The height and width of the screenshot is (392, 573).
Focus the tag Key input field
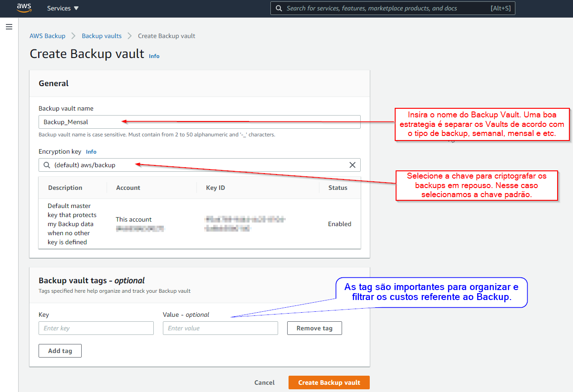point(96,328)
